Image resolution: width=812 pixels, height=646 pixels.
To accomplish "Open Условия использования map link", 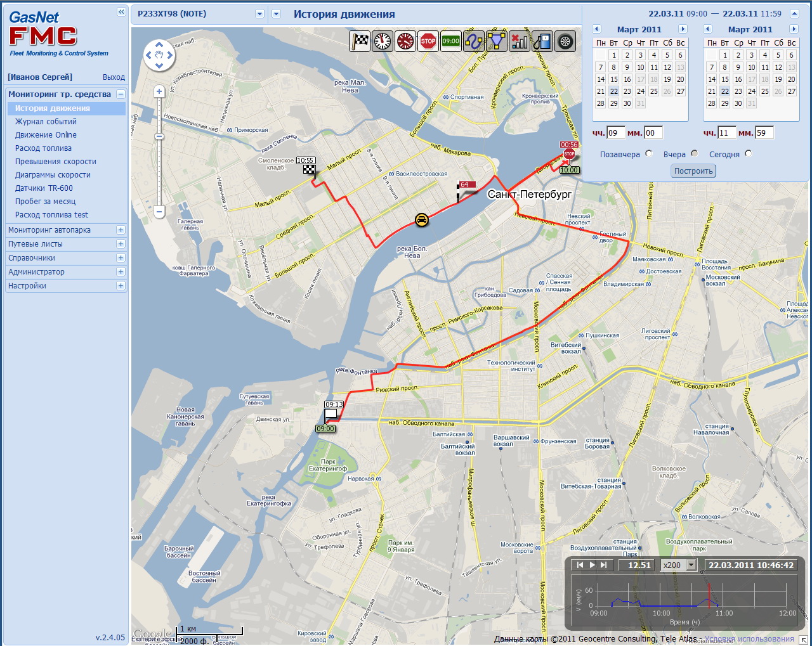I will [x=749, y=639].
